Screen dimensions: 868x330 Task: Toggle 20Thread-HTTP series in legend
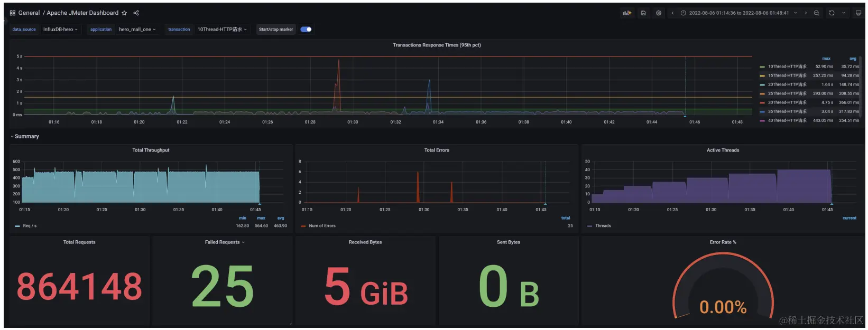[787, 84]
